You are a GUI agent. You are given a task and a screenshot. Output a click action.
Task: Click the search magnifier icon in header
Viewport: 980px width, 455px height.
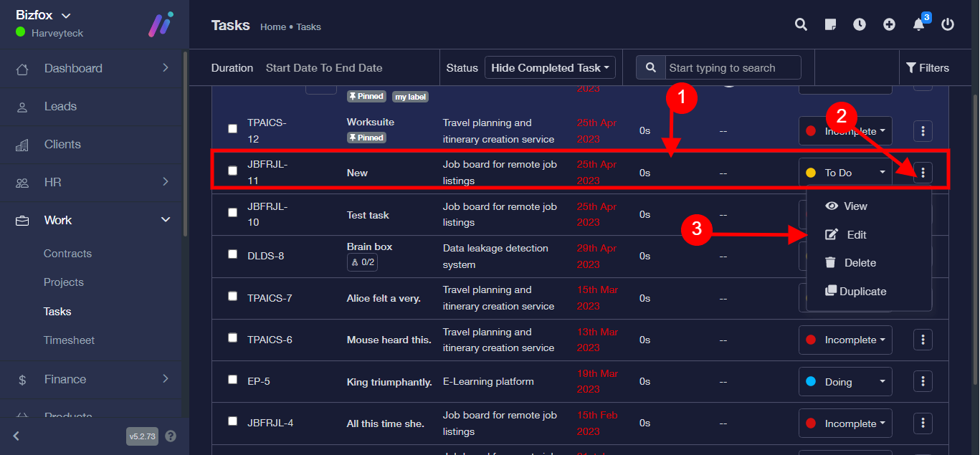coord(801,25)
